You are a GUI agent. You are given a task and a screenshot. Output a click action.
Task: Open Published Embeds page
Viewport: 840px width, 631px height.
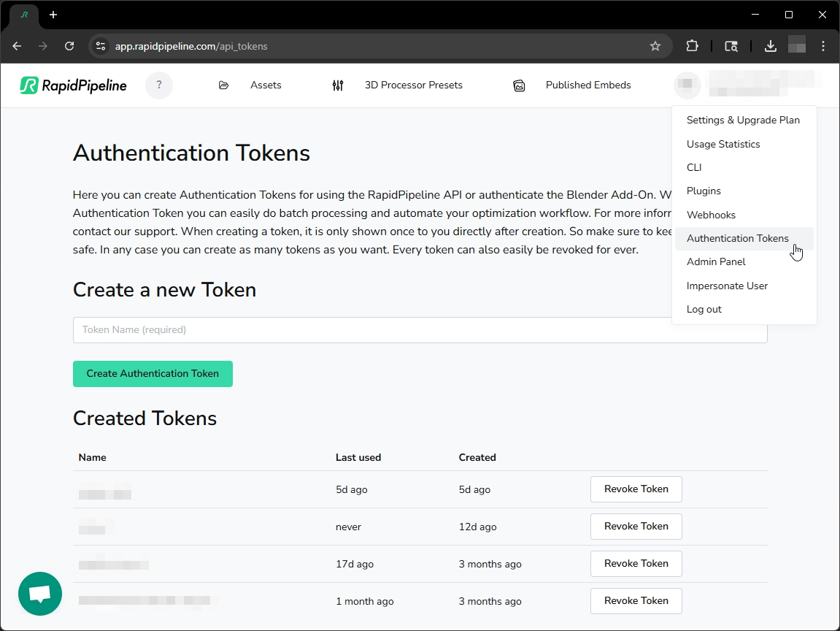[588, 85]
